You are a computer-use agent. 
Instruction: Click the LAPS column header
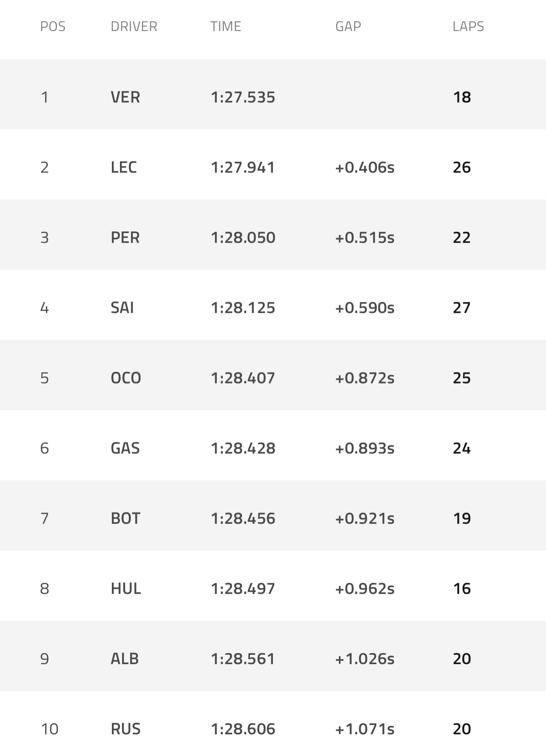468,26
